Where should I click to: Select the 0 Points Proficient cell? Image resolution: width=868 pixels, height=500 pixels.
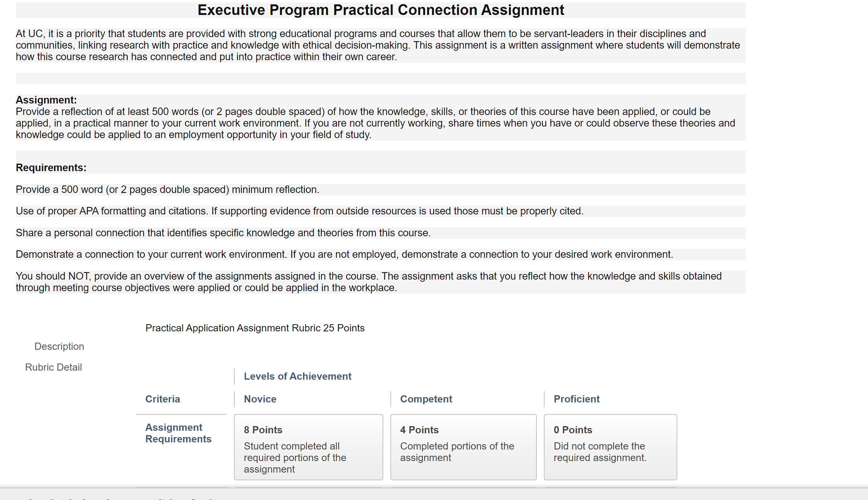[610, 447]
